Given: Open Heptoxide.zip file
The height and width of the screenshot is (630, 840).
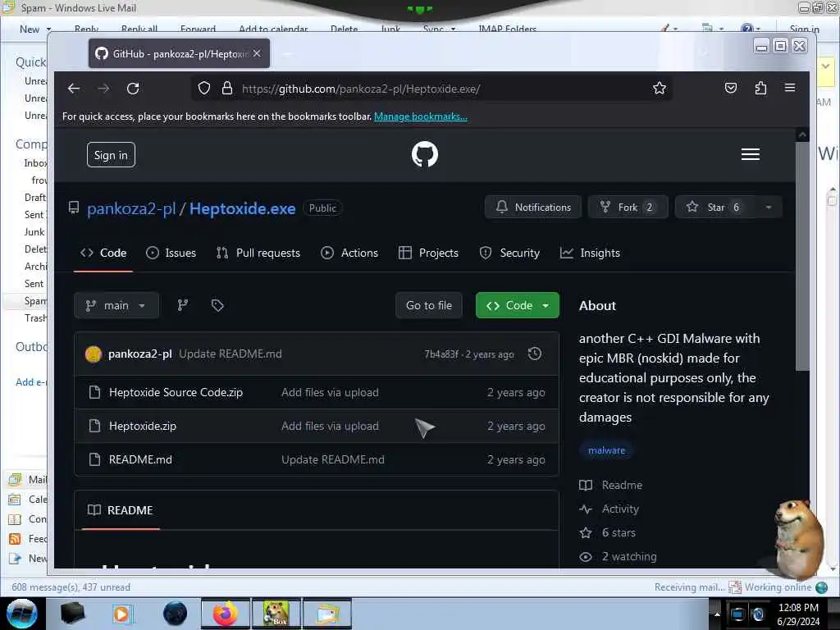Looking at the screenshot, I should 143,426.
